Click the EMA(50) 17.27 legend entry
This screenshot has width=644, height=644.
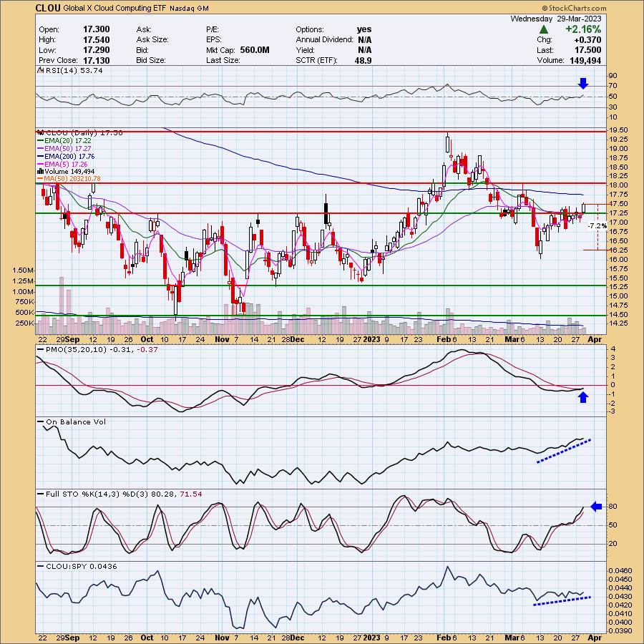pos(68,148)
